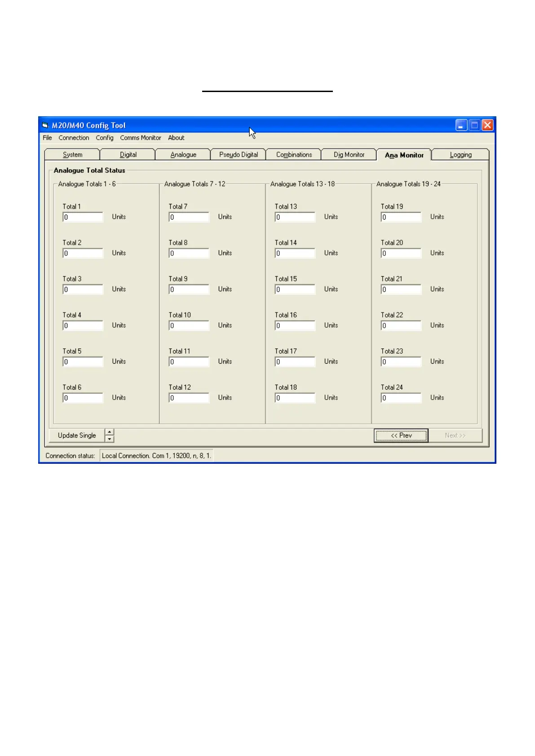Click the Total 1 value field

tap(83, 217)
